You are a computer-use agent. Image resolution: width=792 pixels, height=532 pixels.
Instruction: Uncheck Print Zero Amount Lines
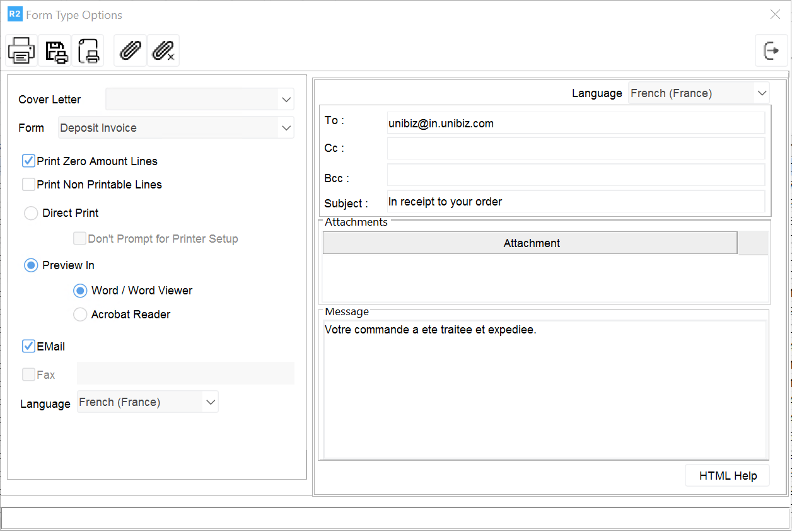[28, 161]
